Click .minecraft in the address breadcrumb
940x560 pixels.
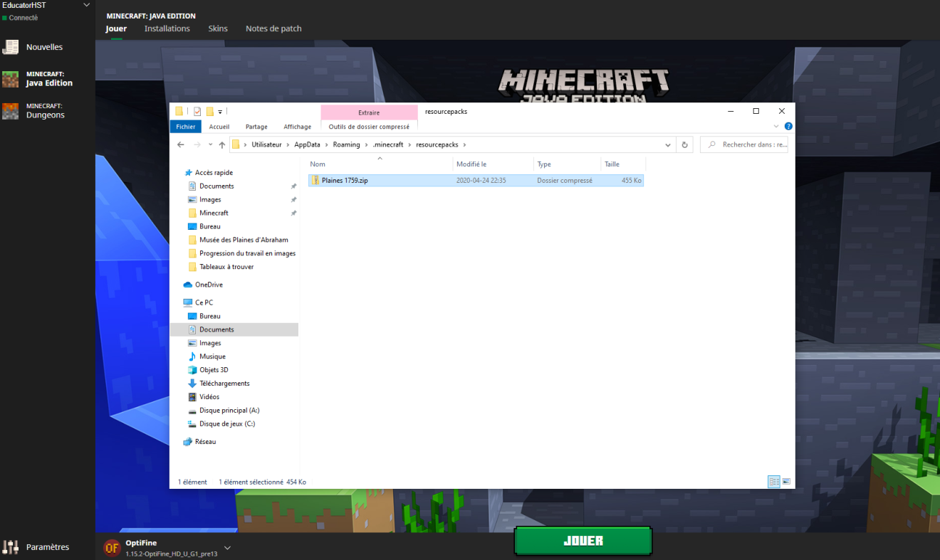(x=388, y=144)
